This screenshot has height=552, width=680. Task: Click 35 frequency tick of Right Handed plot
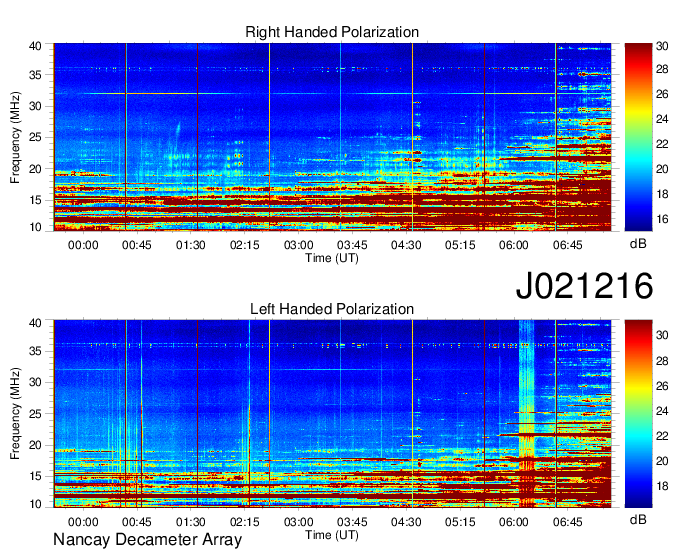coord(35,75)
